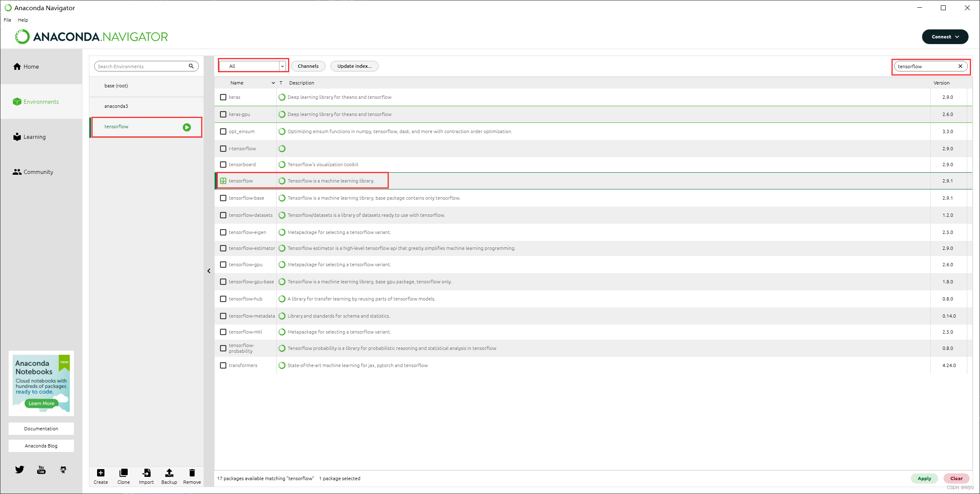Click Learn More in Anaconda Notebooks ad
The height and width of the screenshot is (494, 980).
[x=41, y=403]
